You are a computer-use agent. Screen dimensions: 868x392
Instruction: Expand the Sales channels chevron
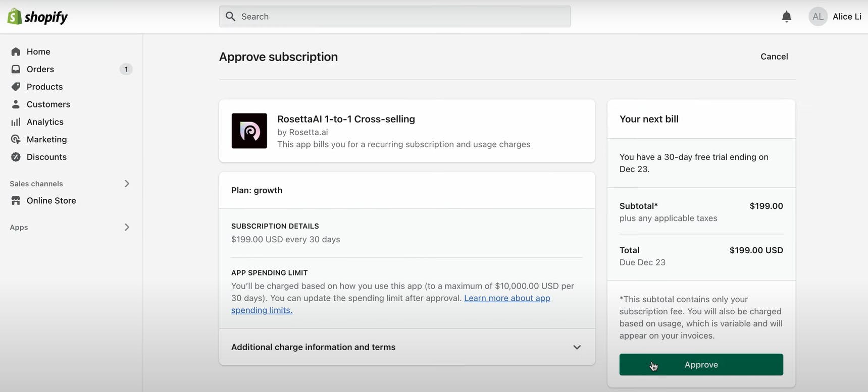pos(127,184)
